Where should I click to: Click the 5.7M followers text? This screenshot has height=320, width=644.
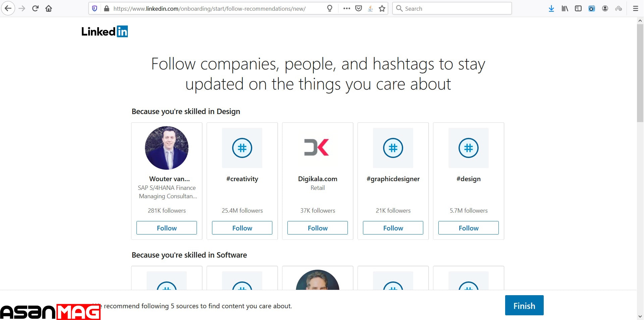click(x=469, y=211)
